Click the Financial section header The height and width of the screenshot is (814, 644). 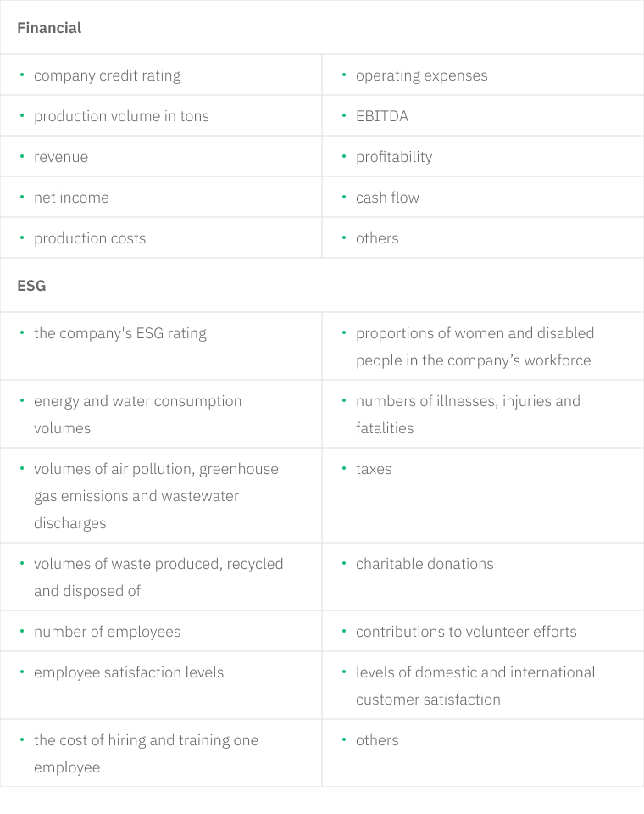(x=49, y=28)
